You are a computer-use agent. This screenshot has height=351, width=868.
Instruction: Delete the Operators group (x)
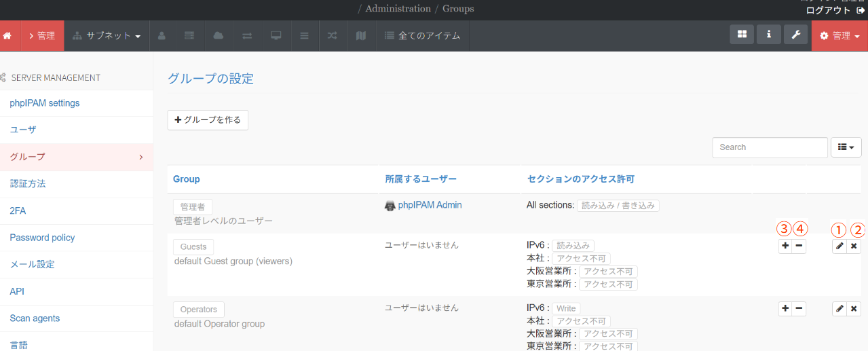854,309
